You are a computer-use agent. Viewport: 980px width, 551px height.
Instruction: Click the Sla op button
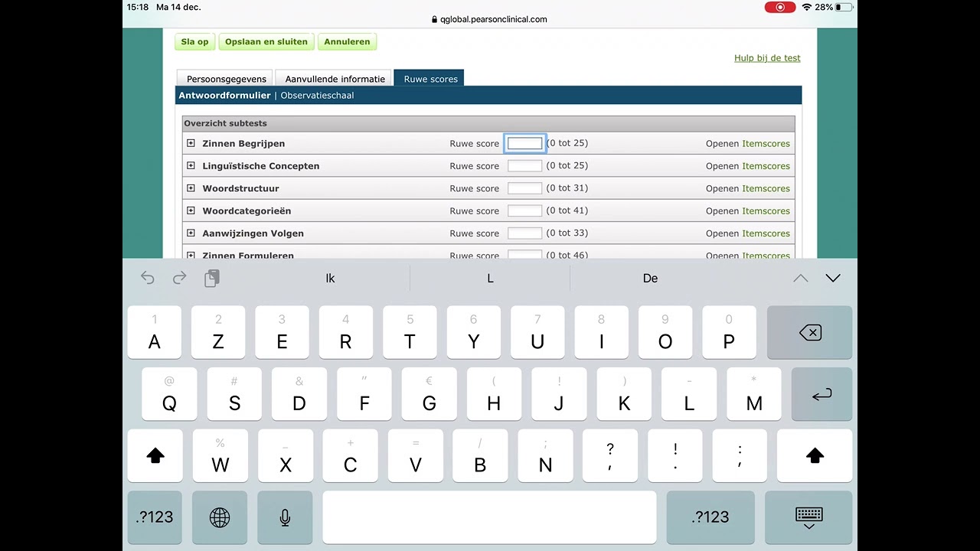tap(194, 42)
